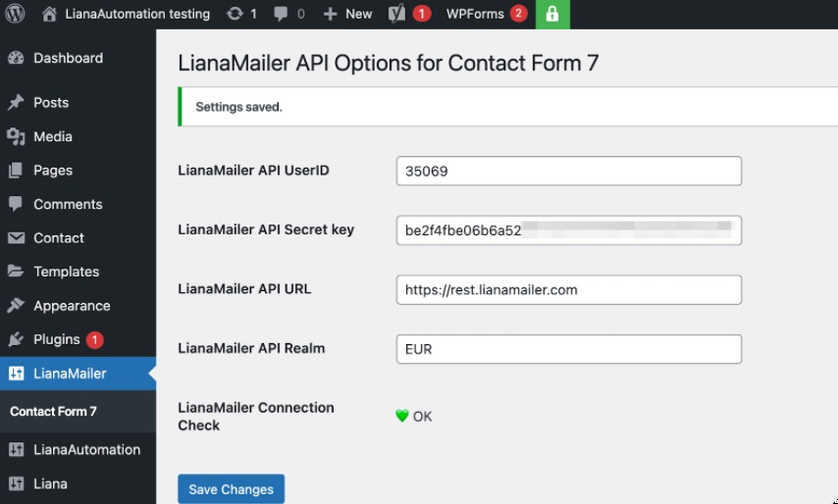Click the green heart connection status icon
This screenshot has width=838, height=504.
[x=402, y=416]
